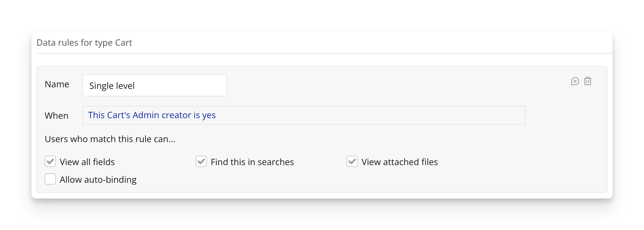
Task: Open the comment bubble icon for this rule
Action: (x=575, y=81)
